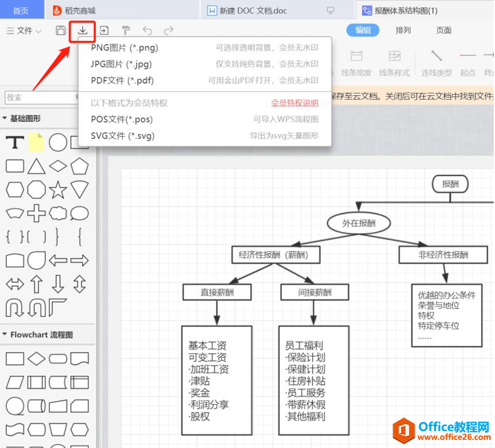
Task: Select the octagon shape
Action: point(36,189)
